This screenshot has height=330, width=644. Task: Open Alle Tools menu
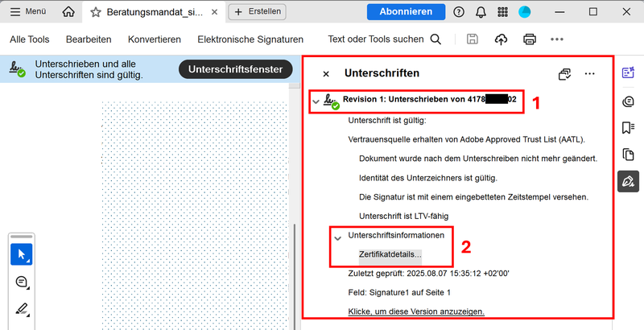(x=30, y=39)
